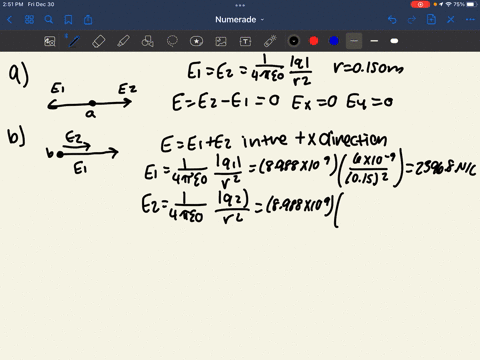Tap the iPad multitasking three-dots control

(x=240, y=5)
